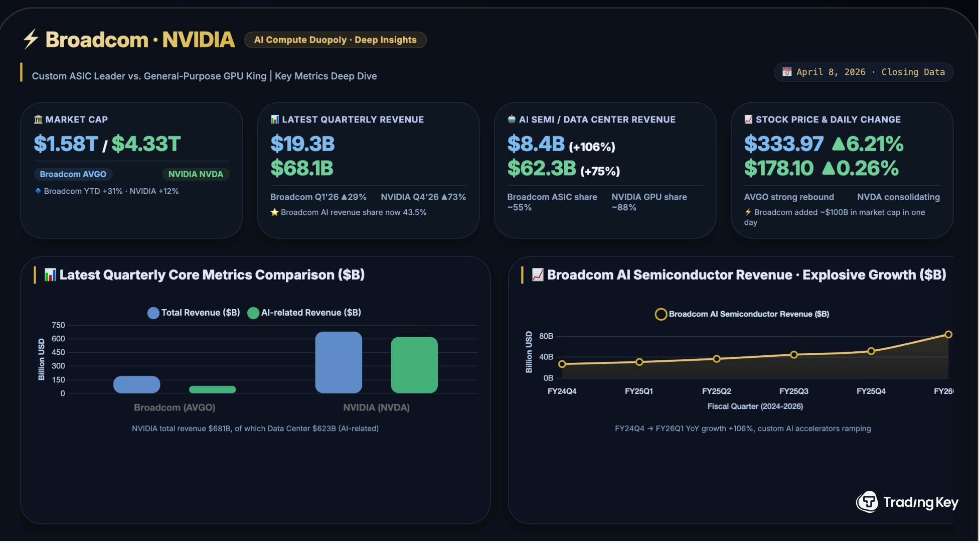
Task: Toggle the AI-related Revenue ($B) legend item
Action: coord(304,313)
